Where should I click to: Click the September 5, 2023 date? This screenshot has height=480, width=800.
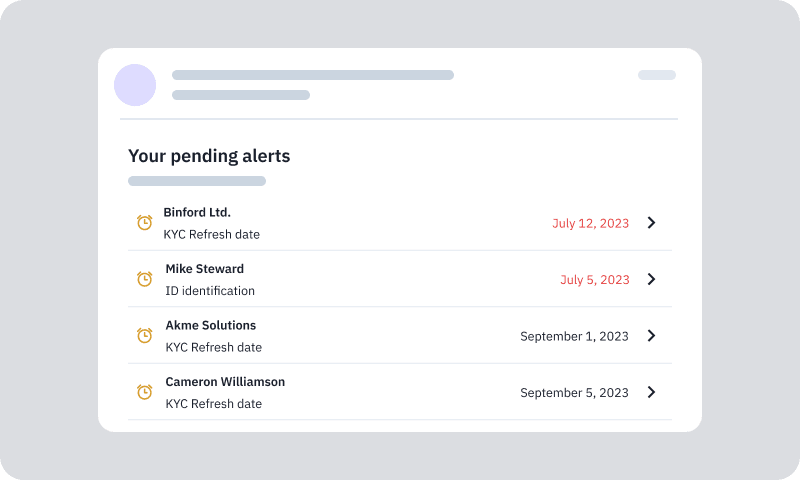click(574, 393)
